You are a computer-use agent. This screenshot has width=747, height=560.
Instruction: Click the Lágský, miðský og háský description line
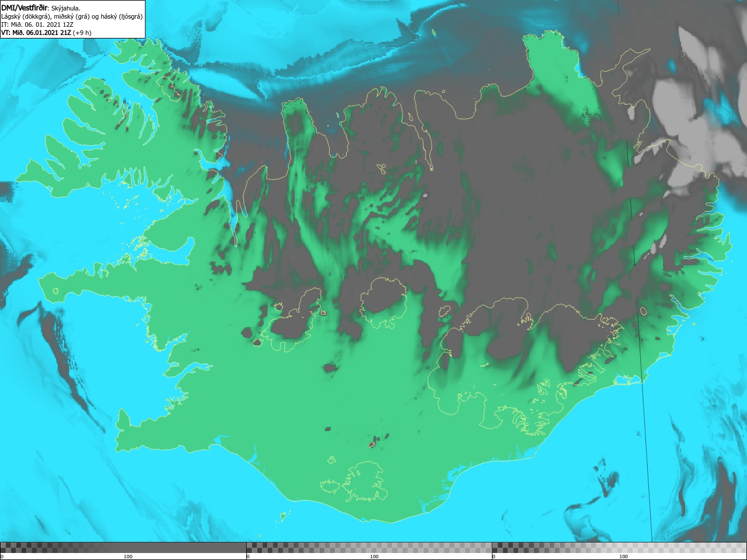72,16
